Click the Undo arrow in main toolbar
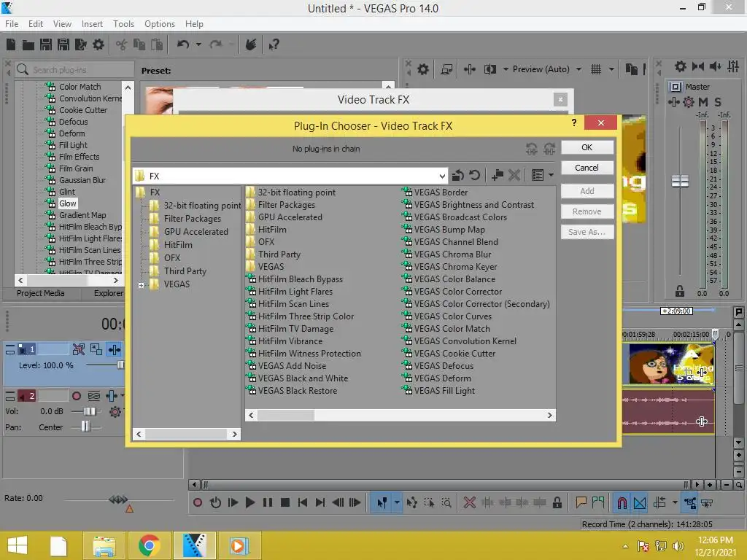The width and height of the screenshot is (747, 560). click(183, 44)
